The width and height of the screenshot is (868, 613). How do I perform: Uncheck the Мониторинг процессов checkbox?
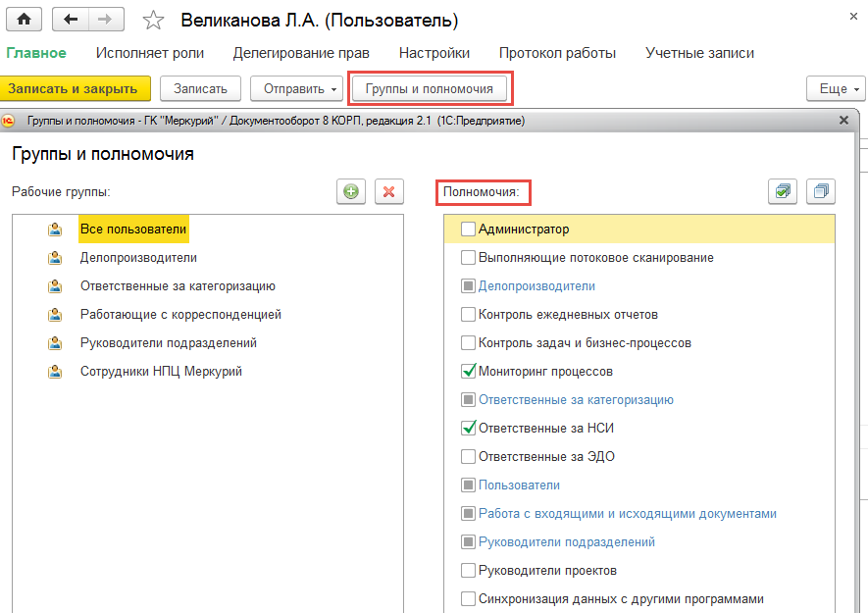tap(468, 371)
